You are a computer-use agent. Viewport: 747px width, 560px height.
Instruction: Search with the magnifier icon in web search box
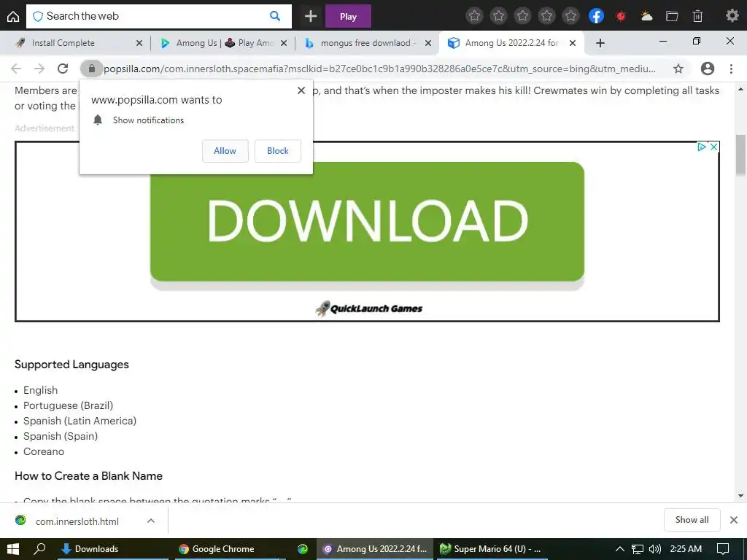tap(275, 16)
